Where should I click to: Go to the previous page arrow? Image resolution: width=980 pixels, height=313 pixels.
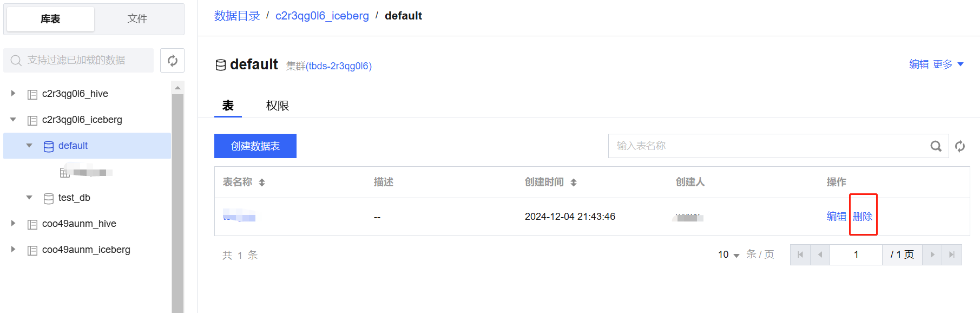[x=820, y=255]
